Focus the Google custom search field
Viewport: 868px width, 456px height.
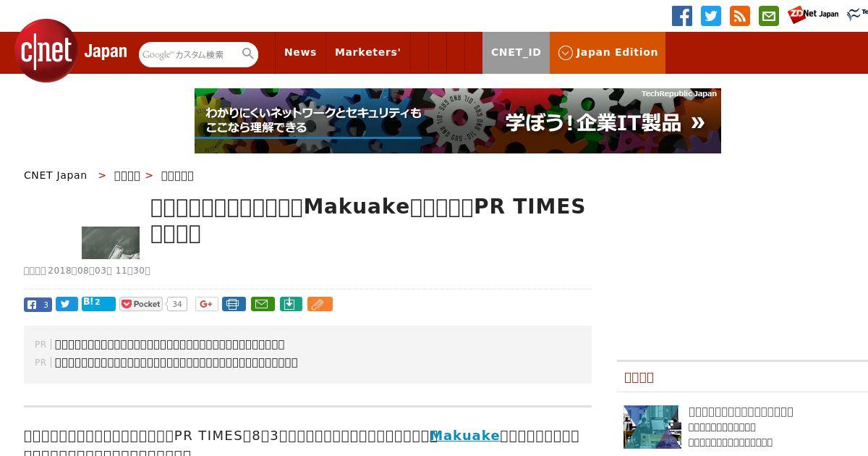click(x=190, y=54)
